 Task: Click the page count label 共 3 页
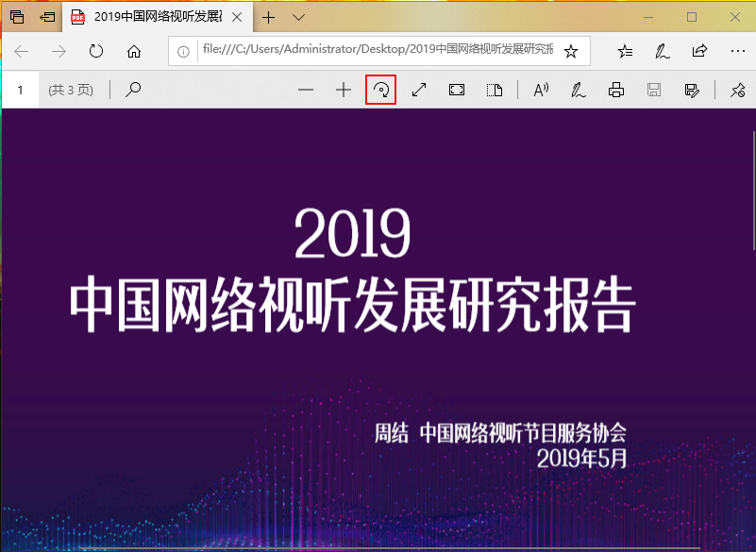pos(71,90)
